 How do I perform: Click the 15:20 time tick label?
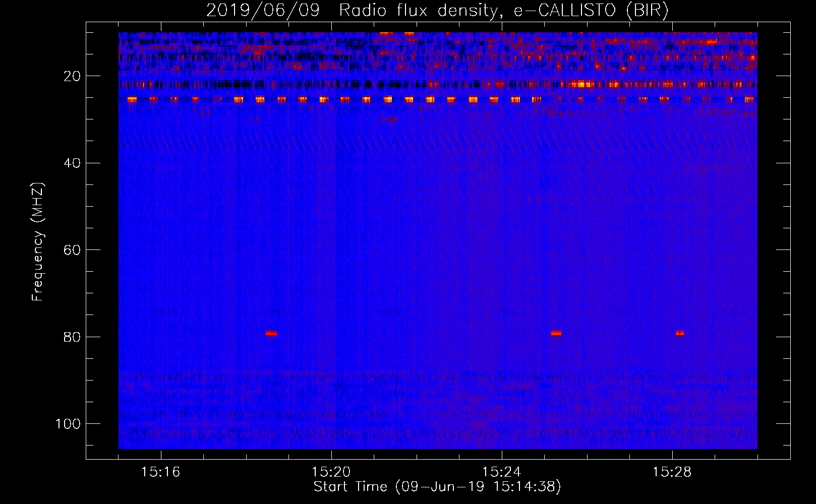[331, 472]
